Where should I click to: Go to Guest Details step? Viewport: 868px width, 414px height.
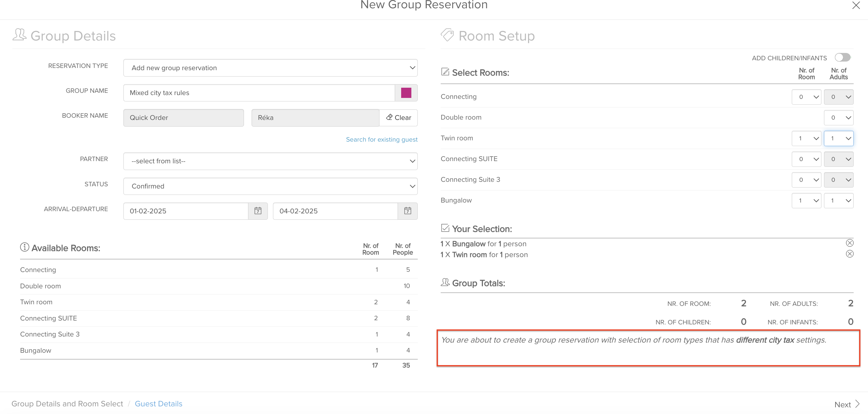158,403
